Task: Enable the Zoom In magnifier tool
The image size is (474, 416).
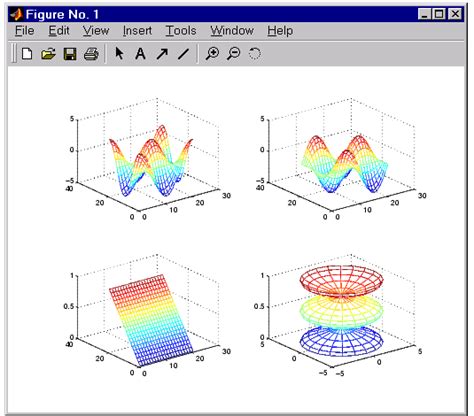Action: point(212,53)
